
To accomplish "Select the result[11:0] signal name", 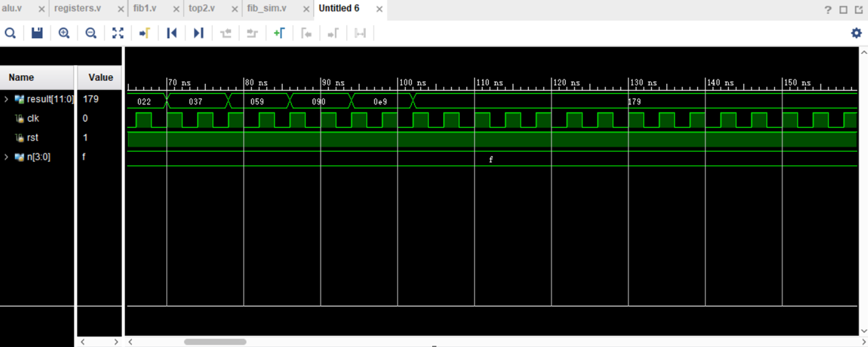I will [x=50, y=99].
